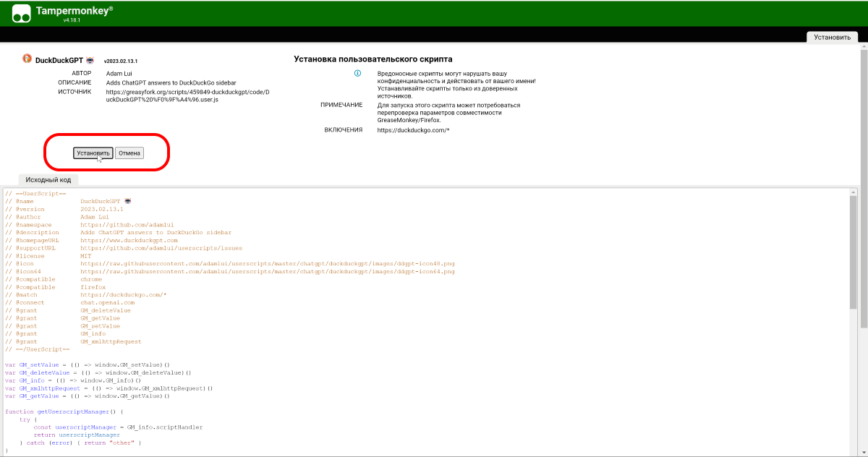Click the description Adds ChatGPT answers text
The width and height of the screenshot is (868, 457).
(x=171, y=83)
